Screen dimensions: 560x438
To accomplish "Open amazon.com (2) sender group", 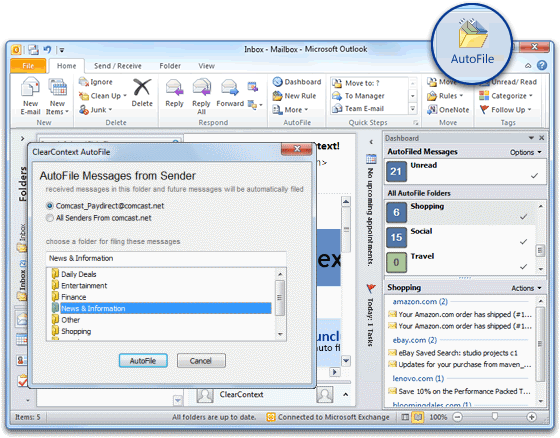I will [x=420, y=302].
